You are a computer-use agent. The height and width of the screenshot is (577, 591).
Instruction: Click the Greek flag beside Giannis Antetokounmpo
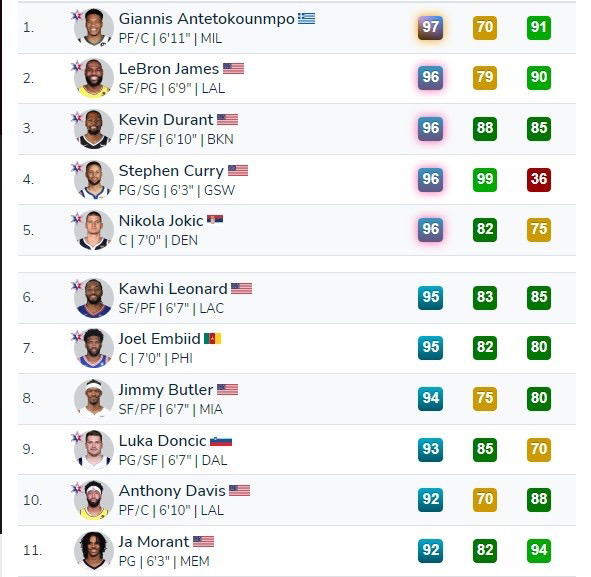(x=306, y=18)
